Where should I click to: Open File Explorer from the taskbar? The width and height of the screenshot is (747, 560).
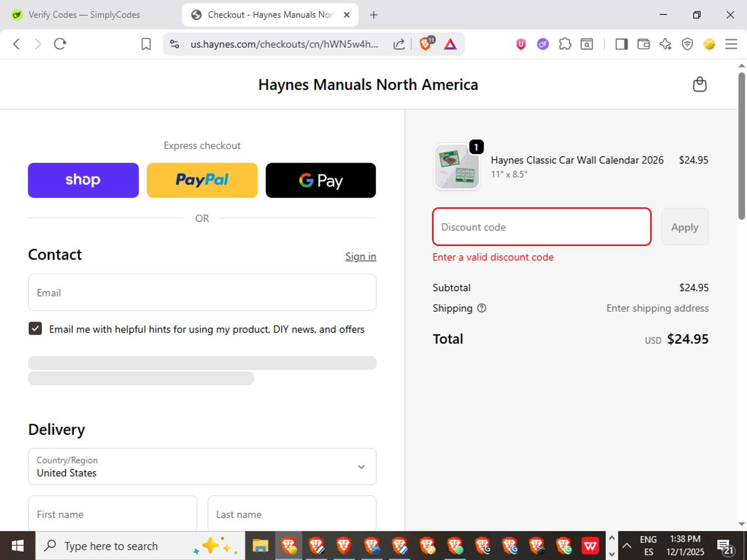pos(260,546)
